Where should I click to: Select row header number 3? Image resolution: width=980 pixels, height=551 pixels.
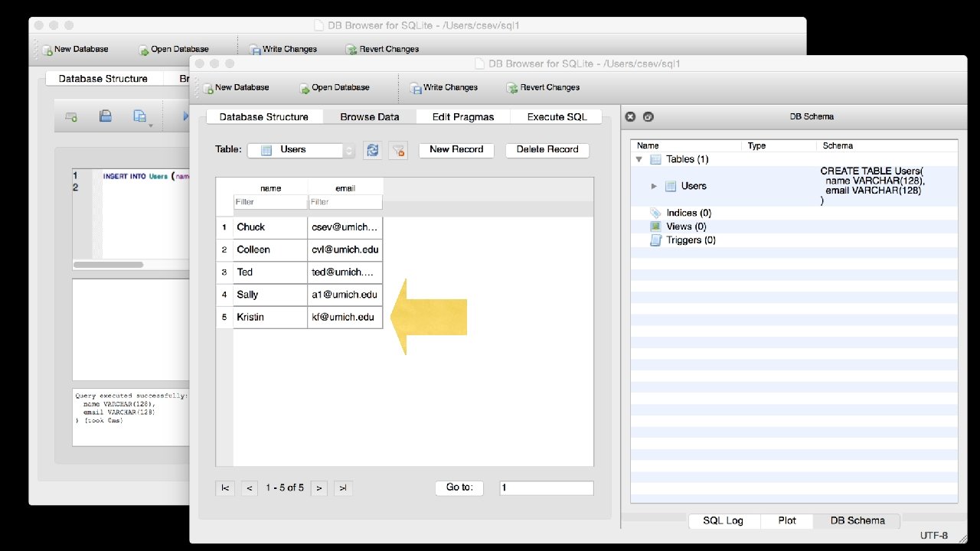tap(224, 272)
